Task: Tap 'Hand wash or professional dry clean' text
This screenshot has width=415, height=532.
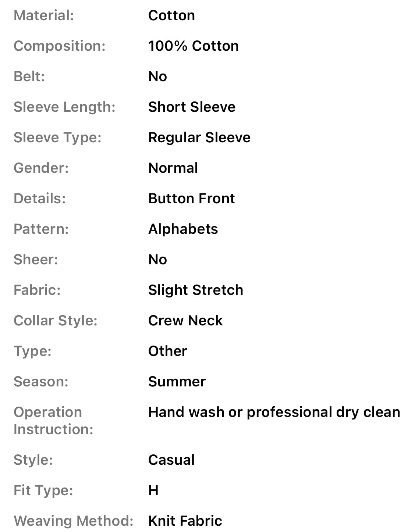Action: (274, 412)
